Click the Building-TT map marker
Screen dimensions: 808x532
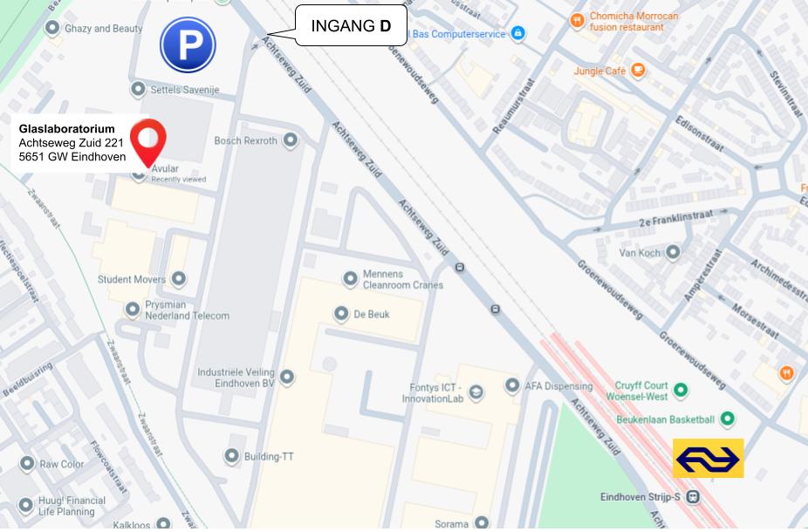(231, 456)
